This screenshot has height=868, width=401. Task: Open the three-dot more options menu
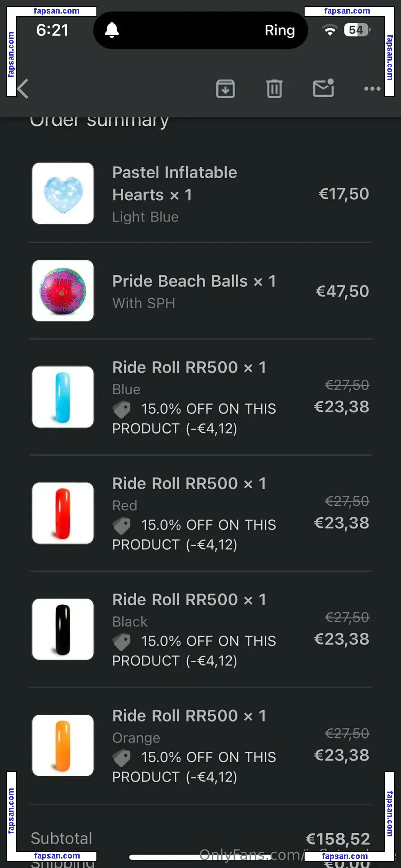[372, 89]
